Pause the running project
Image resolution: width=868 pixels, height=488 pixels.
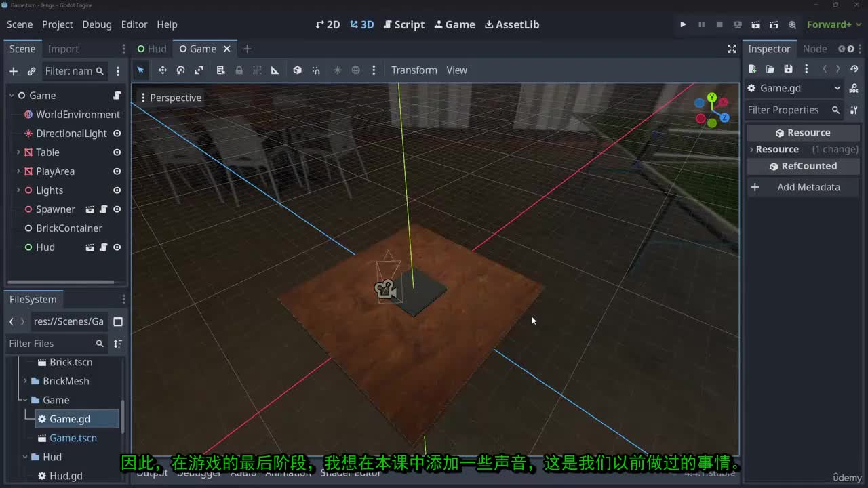pos(701,24)
